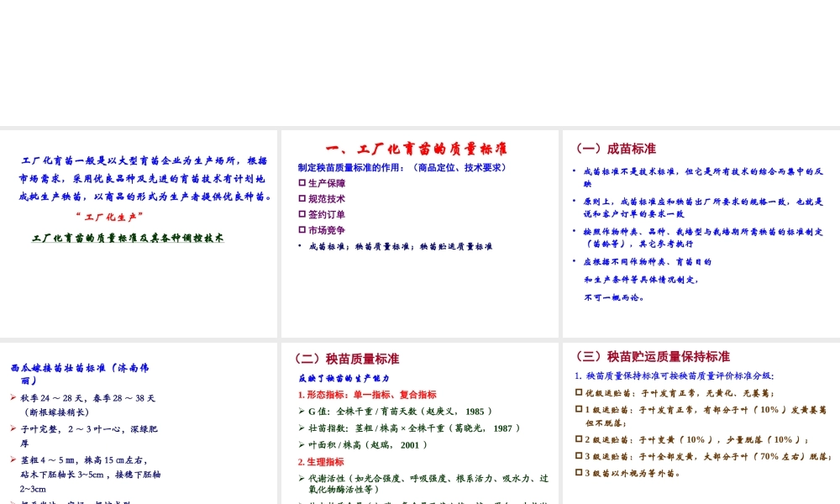
Task: Click the square bullet before 1 级运贮苗
Action: click(579, 409)
